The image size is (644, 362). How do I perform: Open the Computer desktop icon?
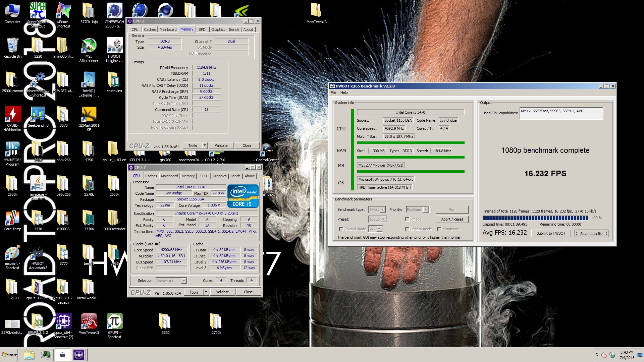[12, 13]
